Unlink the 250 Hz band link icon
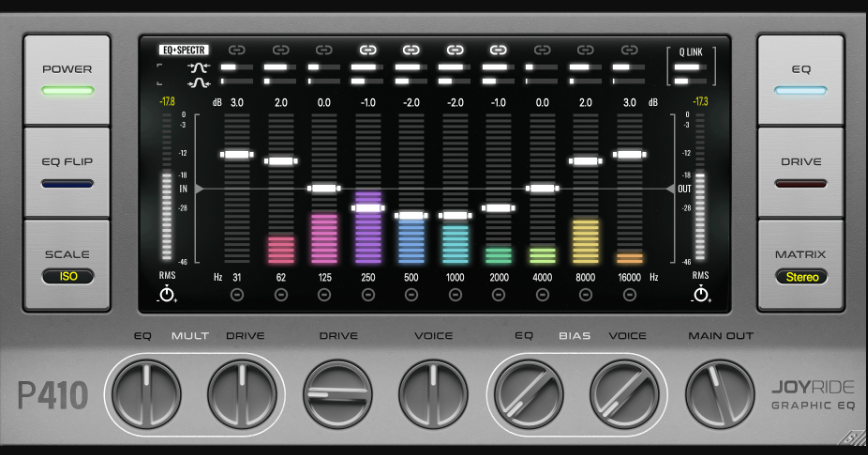Viewport: 868px width, 455px height. point(368,50)
